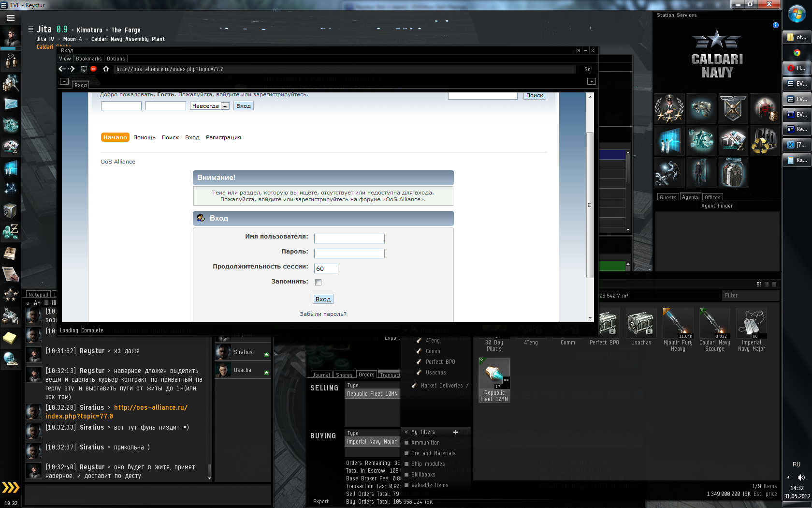
Task: Enable the Ammunition filter checkbox
Action: click(x=406, y=443)
